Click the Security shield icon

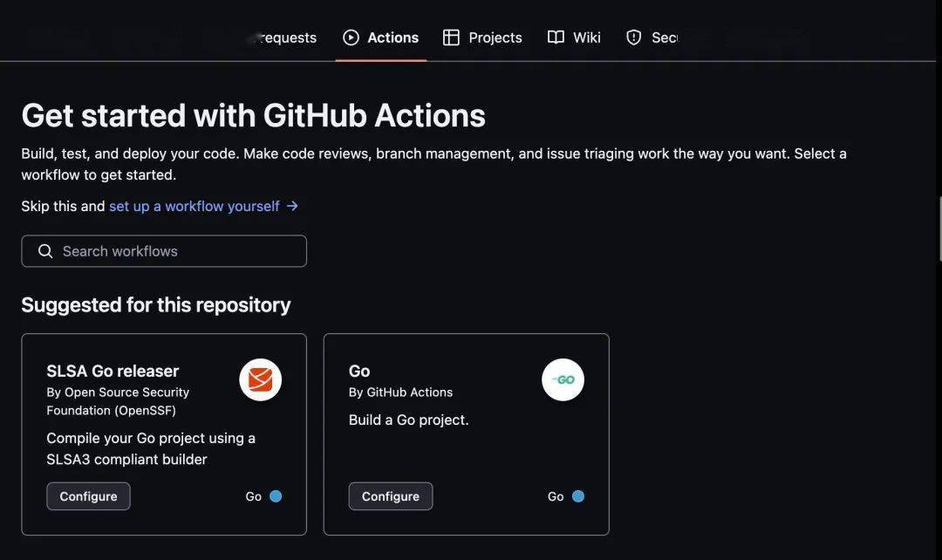(x=634, y=38)
